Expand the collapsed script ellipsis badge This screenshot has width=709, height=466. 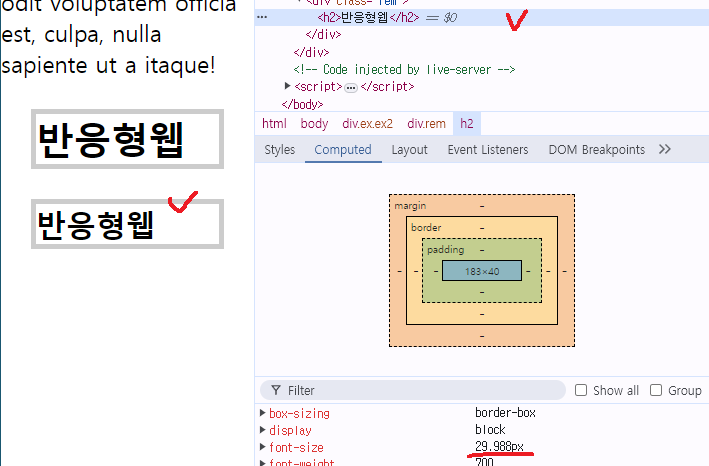click(351, 87)
